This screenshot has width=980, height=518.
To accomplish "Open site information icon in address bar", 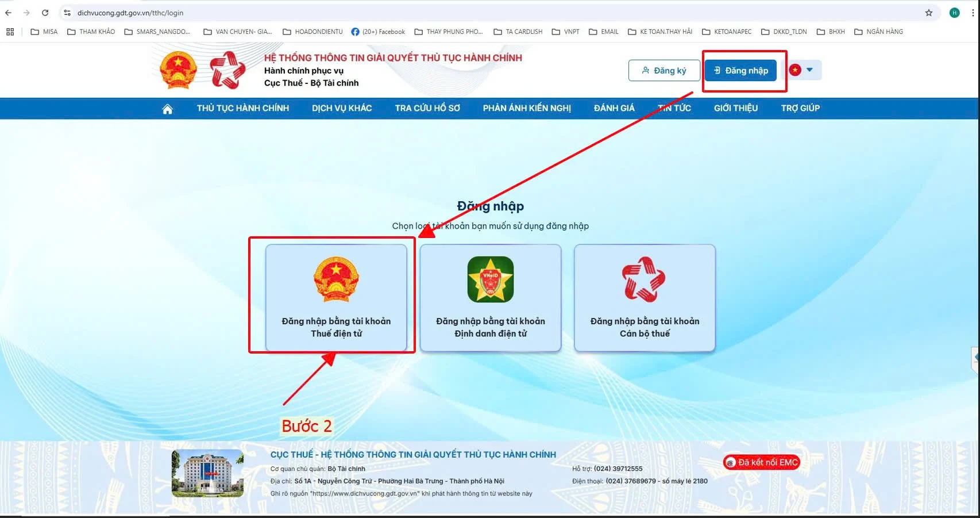I will (67, 13).
